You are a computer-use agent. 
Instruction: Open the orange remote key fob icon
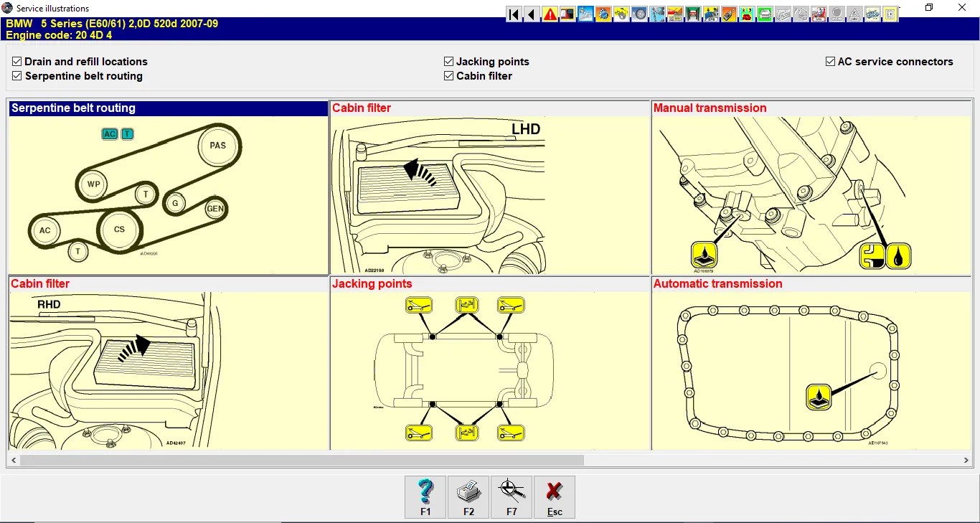click(729, 14)
